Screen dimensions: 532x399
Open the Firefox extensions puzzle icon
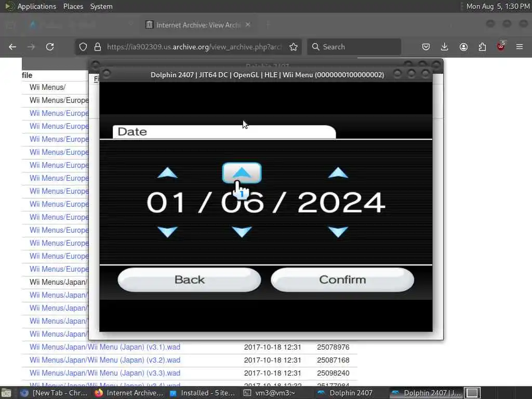click(x=482, y=47)
